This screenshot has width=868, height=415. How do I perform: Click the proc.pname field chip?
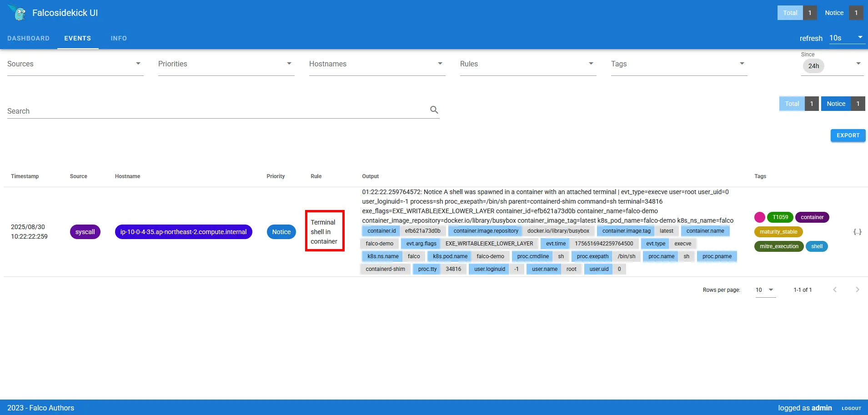click(x=717, y=256)
